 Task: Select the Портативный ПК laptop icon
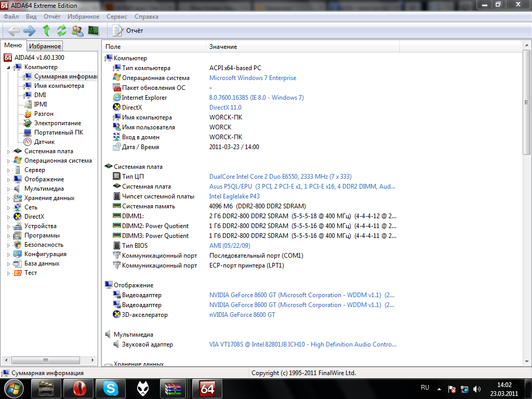(28, 132)
